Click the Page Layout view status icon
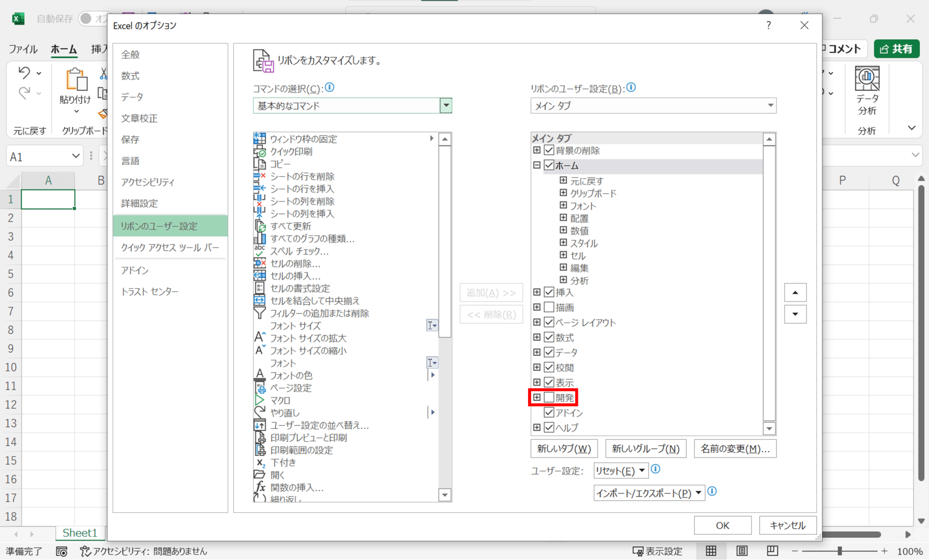929x560 pixels. [x=742, y=551]
